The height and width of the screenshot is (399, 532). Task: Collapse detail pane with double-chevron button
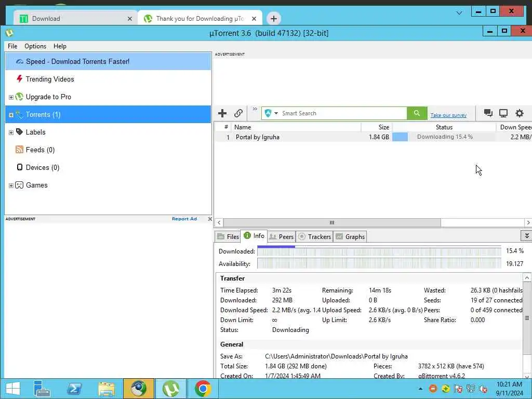[526, 235]
